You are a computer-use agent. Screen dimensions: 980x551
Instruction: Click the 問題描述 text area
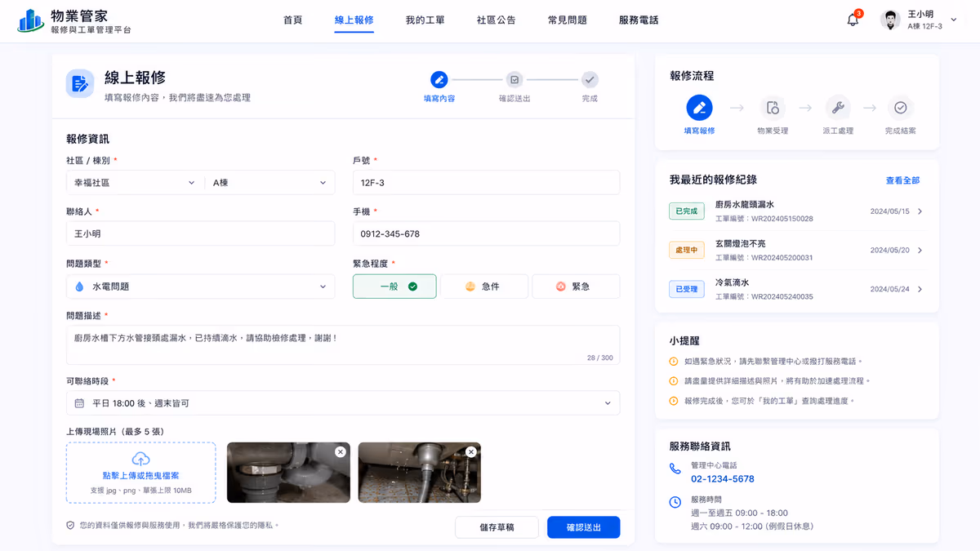343,345
